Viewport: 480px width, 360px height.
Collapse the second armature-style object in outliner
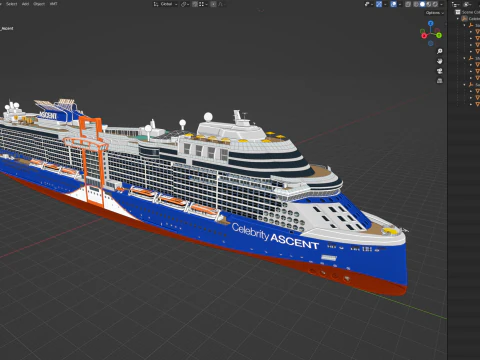tap(464, 58)
